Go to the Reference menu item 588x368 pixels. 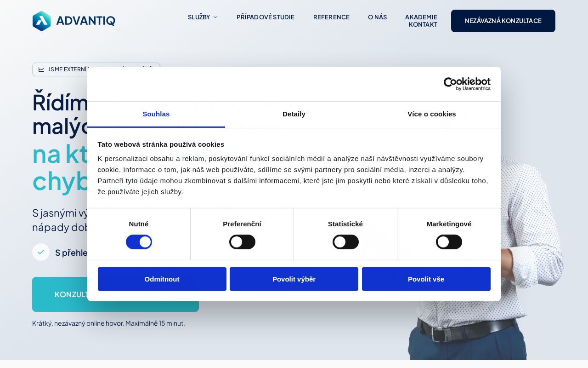tap(331, 17)
